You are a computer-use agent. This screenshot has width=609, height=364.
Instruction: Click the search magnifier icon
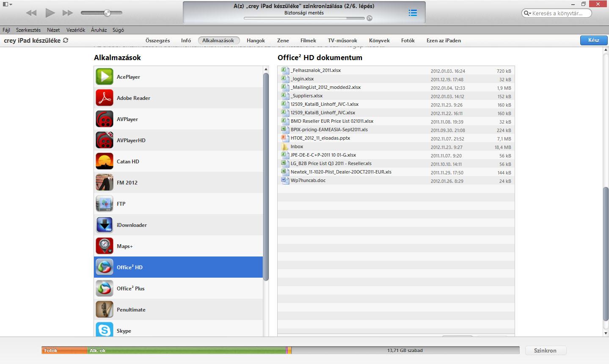pyautogui.click(x=527, y=13)
